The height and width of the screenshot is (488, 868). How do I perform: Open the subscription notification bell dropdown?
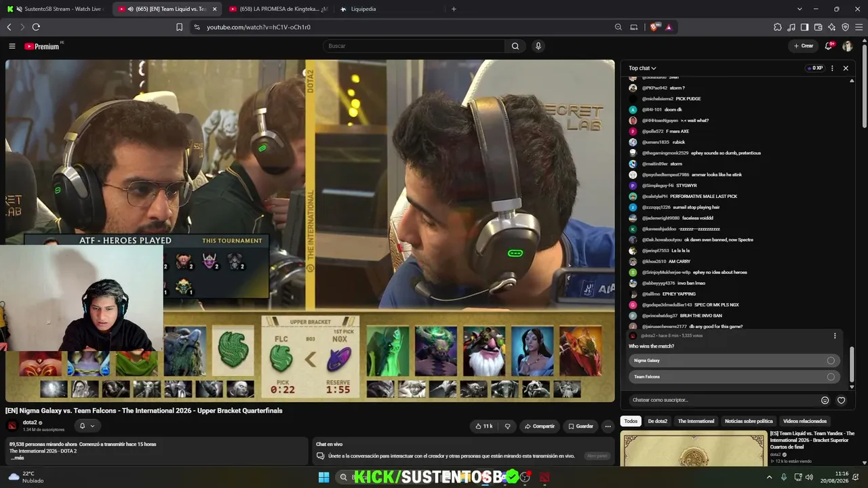coord(86,426)
